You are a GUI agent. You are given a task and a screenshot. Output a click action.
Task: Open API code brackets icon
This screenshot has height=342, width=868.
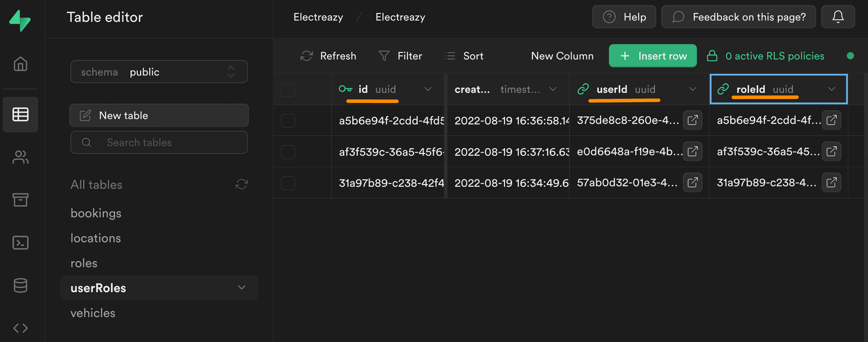click(20, 328)
